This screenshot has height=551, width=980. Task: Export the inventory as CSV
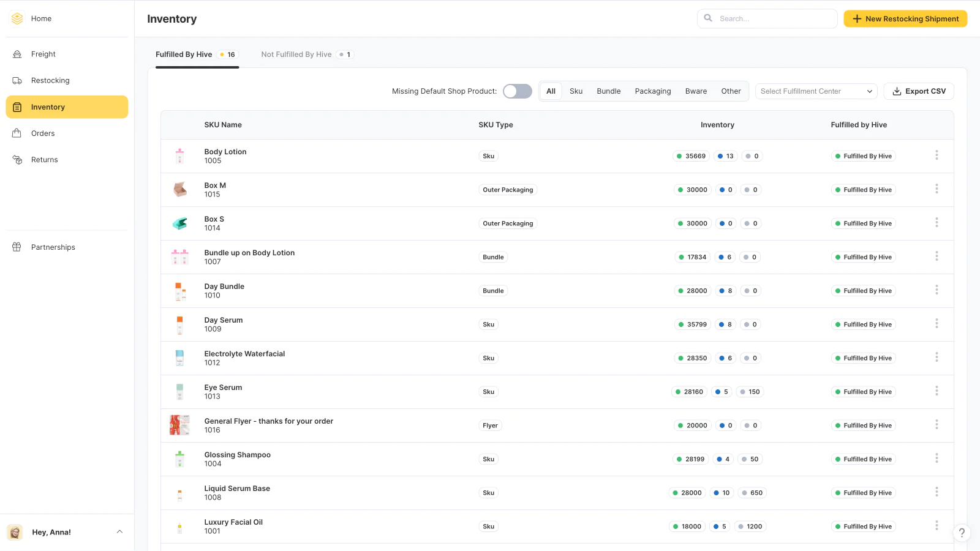click(x=919, y=91)
